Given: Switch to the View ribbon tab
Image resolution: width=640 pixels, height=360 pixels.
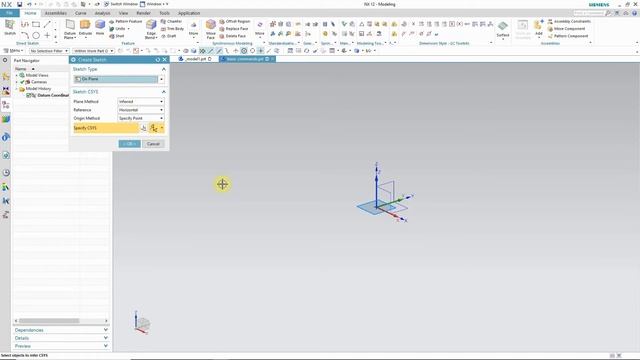Looking at the screenshot, I should point(123,13).
